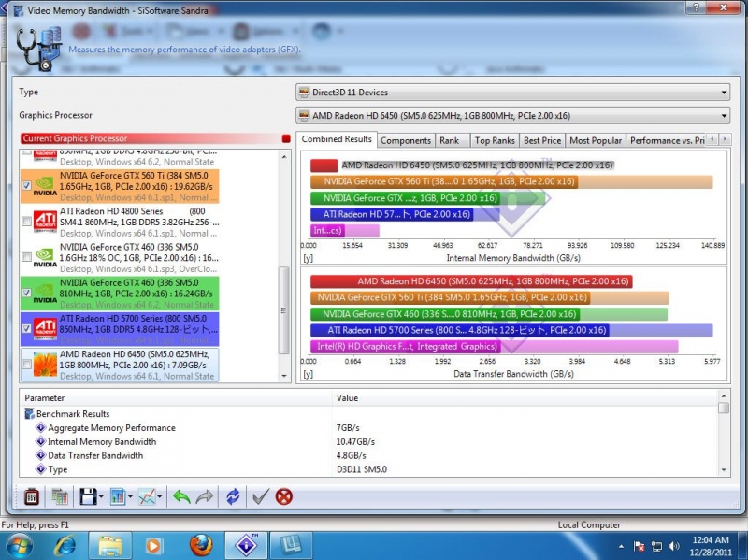Open the Top Ranks tab
Image resolution: width=748 pixels, height=560 pixels.
(x=495, y=141)
